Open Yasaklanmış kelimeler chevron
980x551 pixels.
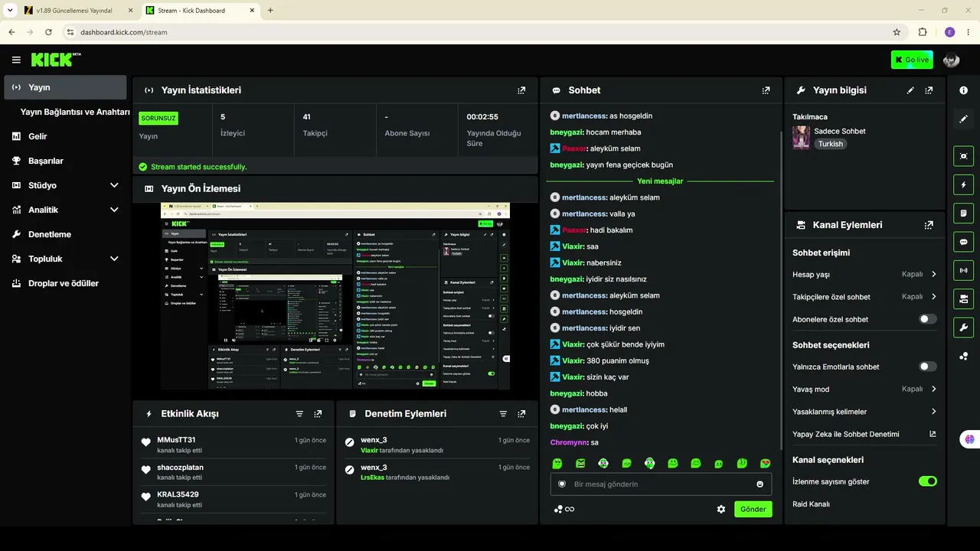tap(934, 412)
